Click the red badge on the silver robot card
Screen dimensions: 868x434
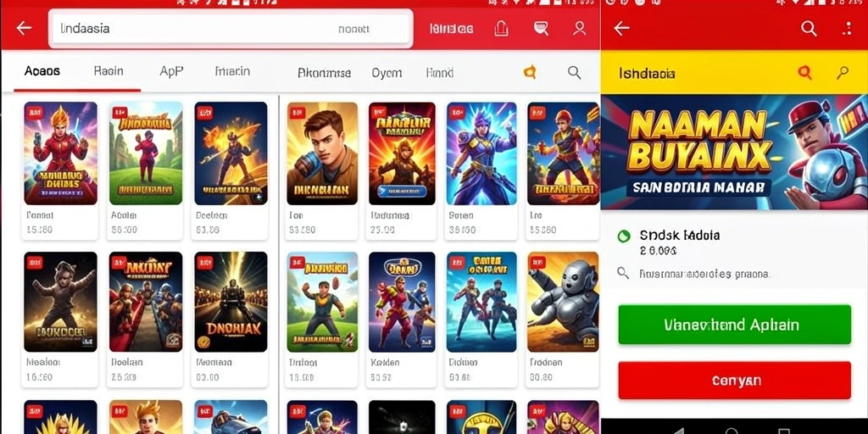(x=537, y=263)
